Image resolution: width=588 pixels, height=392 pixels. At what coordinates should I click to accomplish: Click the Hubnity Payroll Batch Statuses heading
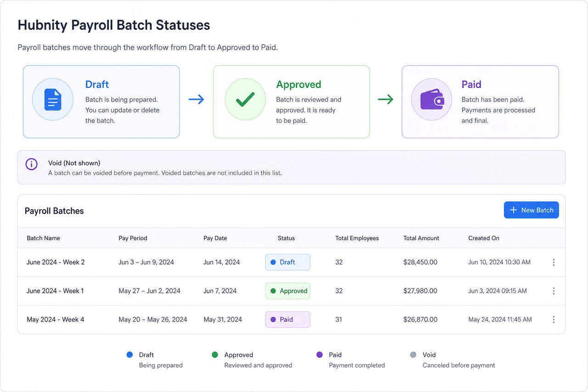[114, 25]
